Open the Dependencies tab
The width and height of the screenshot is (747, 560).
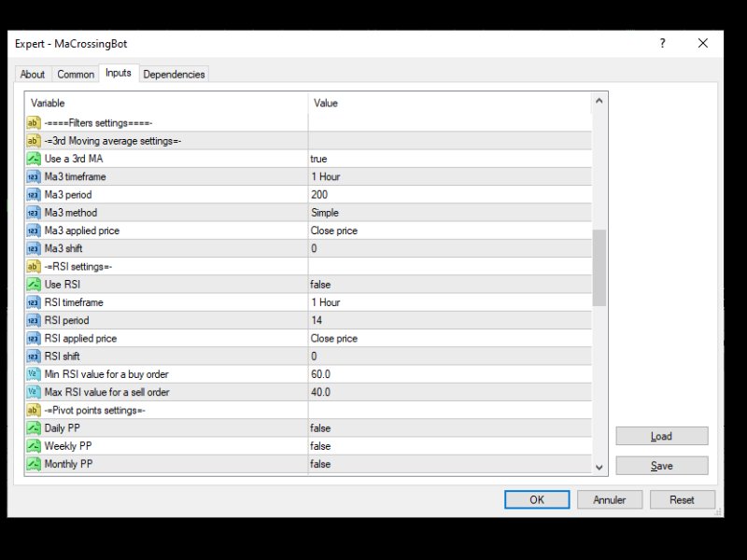point(174,75)
